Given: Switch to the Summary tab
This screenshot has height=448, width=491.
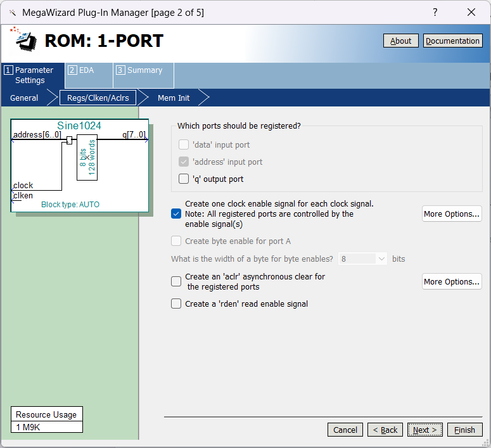Looking at the screenshot, I should pos(143,75).
